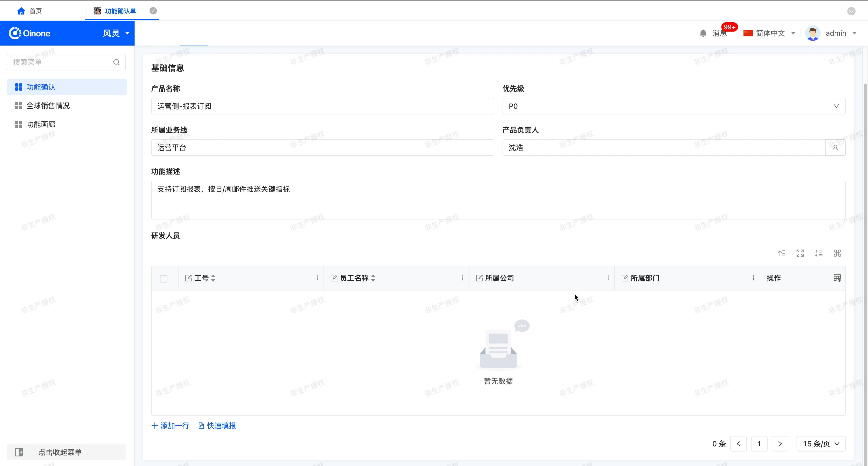This screenshot has height=466, width=868.
Task: Open the column settings table icon
Action: [837, 278]
